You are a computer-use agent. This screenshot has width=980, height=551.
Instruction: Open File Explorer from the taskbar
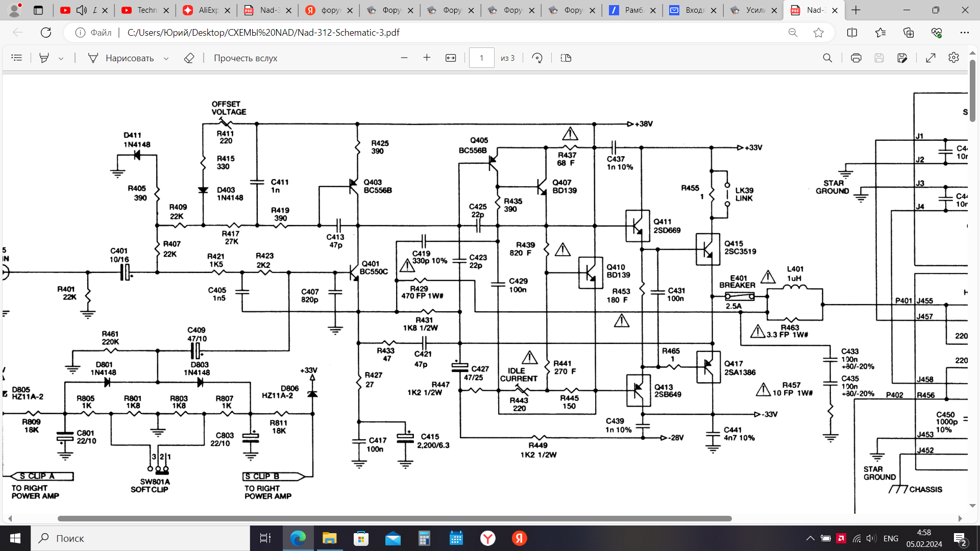329,538
